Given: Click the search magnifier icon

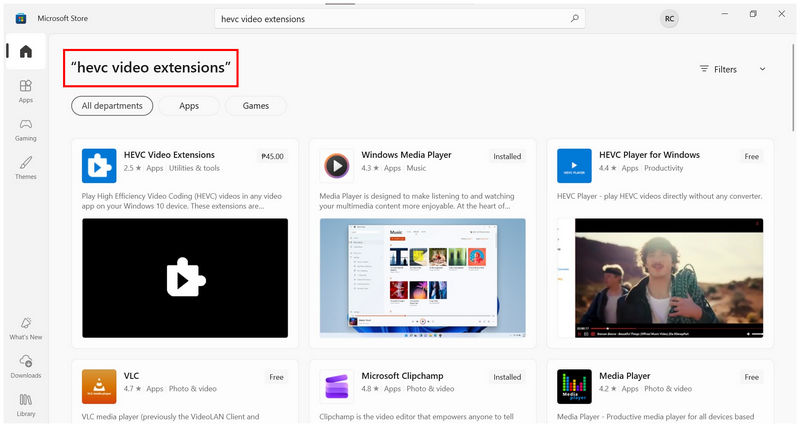Looking at the screenshot, I should tap(574, 19).
